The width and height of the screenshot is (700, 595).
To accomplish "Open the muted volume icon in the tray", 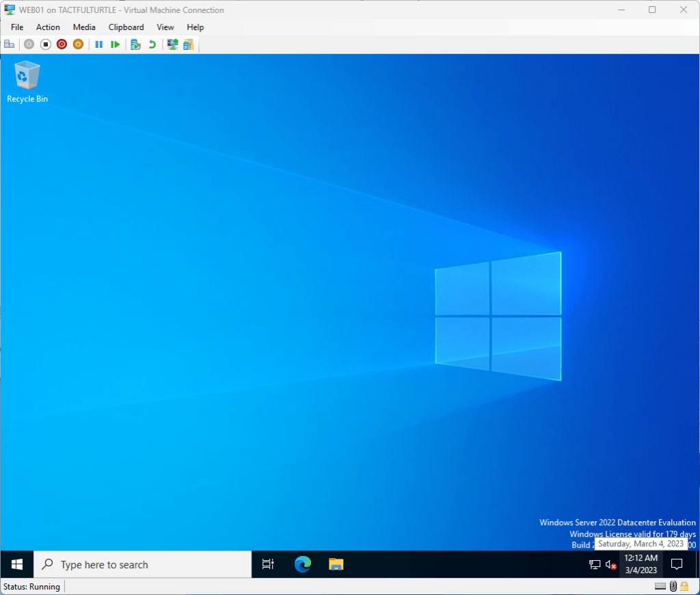I will click(x=611, y=565).
